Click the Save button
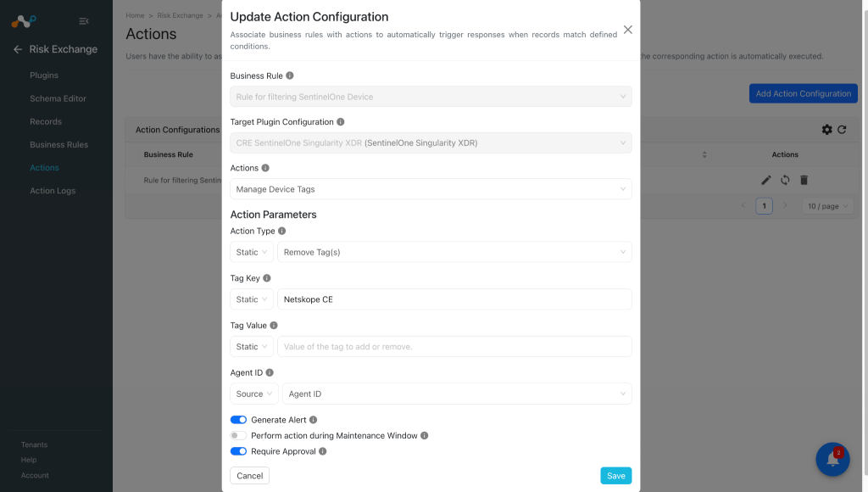868x492 pixels. [x=616, y=476]
